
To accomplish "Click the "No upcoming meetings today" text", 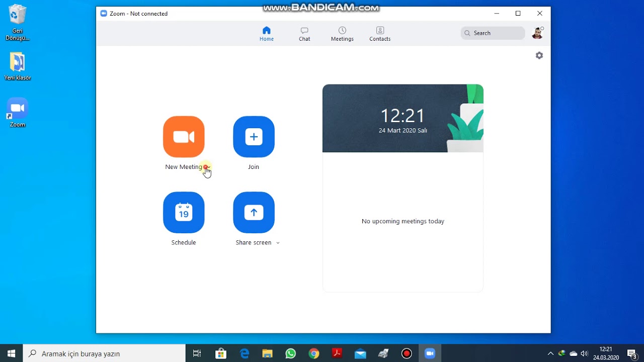I will 403,221.
